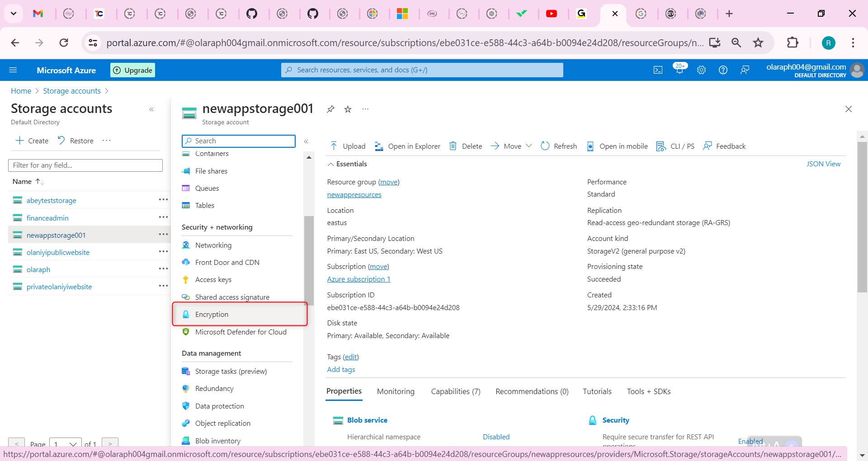
Task: Open ellipsis menu for financeadmin
Action: 163,217
